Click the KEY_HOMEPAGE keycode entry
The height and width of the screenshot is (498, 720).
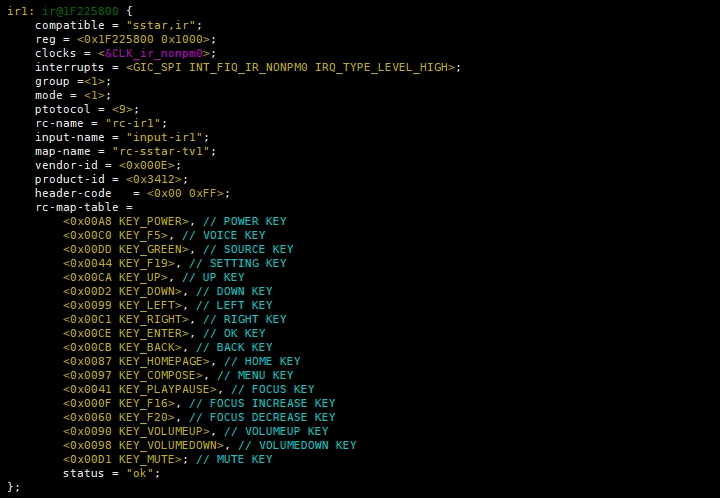click(x=161, y=361)
